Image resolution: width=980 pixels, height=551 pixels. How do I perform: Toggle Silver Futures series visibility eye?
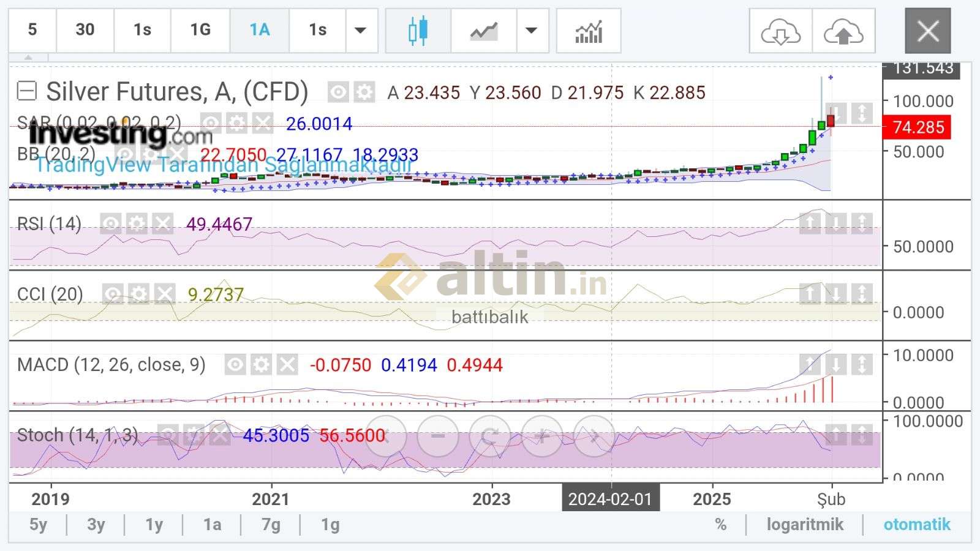337,92
